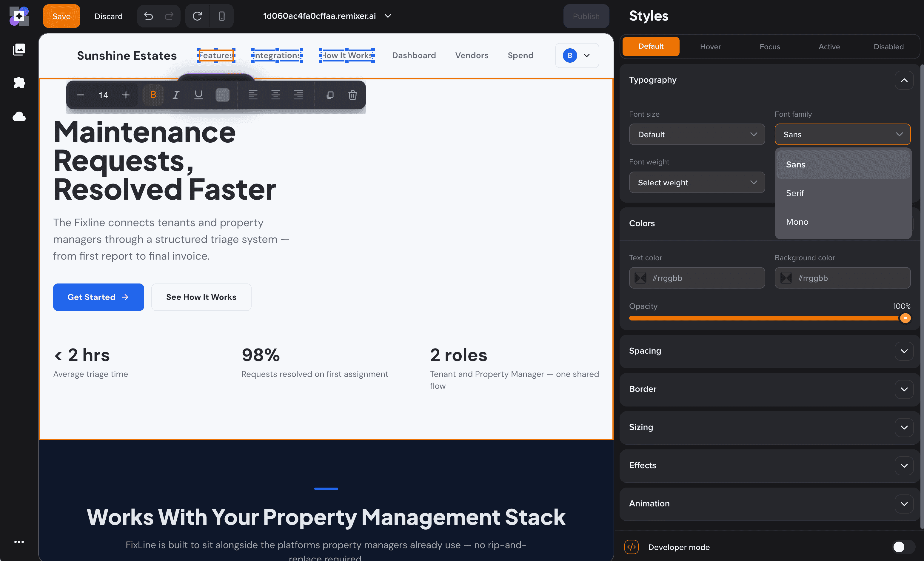Click the text color swatch
This screenshot has height=561, width=924.
tap(640, 278)
